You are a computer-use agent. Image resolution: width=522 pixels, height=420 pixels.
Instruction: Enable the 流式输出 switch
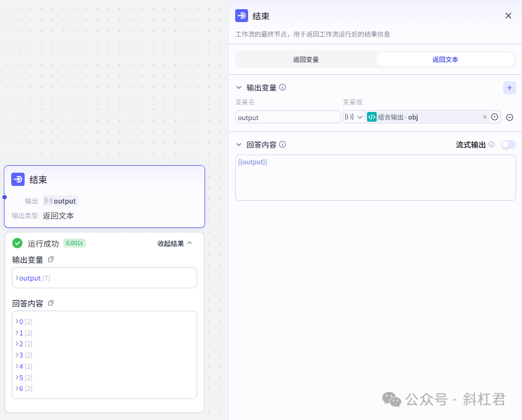coord(509,144)
